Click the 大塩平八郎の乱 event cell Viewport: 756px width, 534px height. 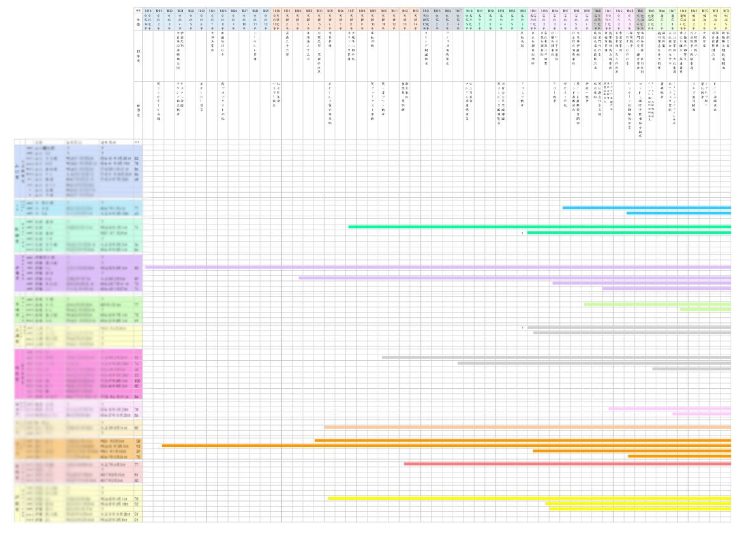click(351, 56)
